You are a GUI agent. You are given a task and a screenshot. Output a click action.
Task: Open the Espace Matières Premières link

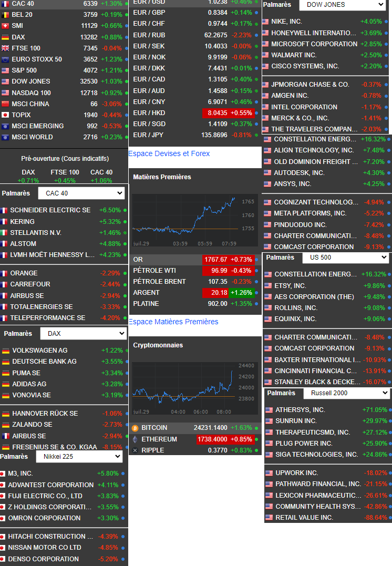coord(173,322)
